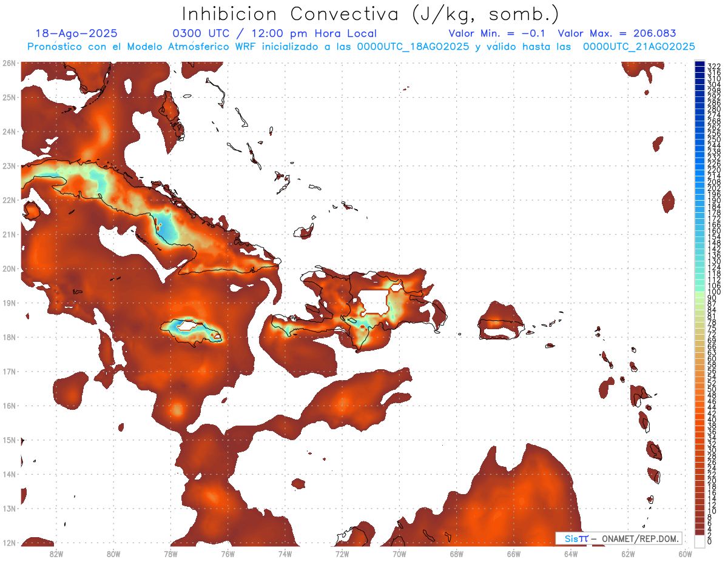Click the '0300 UTC / 12:00 pm Hora Local' text
This screenshot has width=728, height=562.
point(274,34)
